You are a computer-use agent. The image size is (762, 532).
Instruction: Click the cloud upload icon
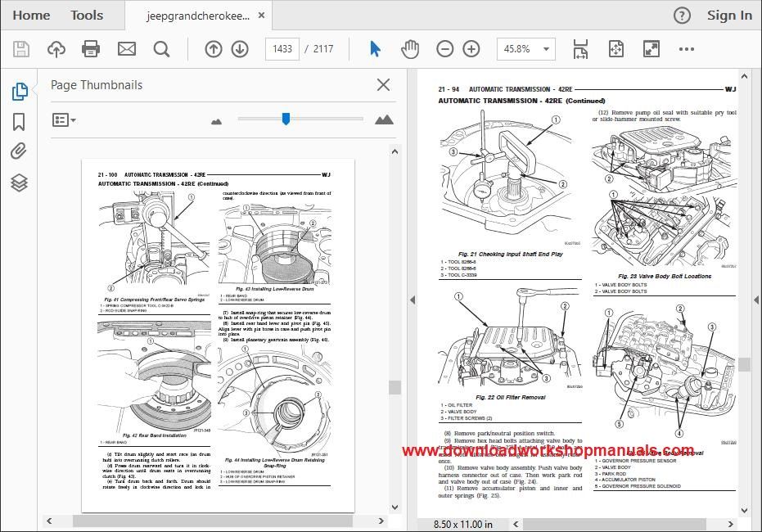click(x=56, y=49)
